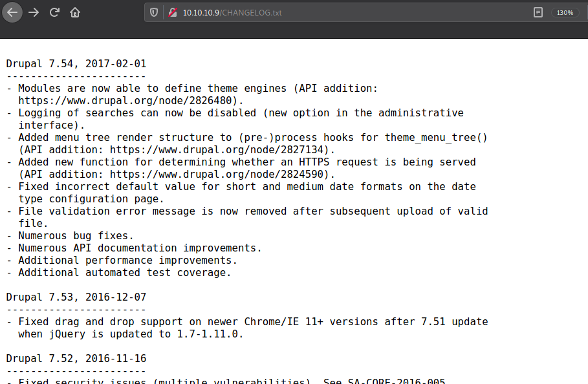The width and height of the screenshot is (588, 384).
Task: Click "Modules are now able to define" line
Action: (192, 89)
